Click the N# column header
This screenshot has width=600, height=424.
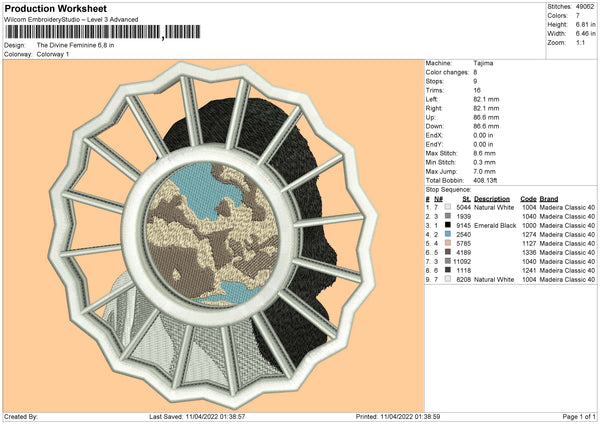[438, 199]
